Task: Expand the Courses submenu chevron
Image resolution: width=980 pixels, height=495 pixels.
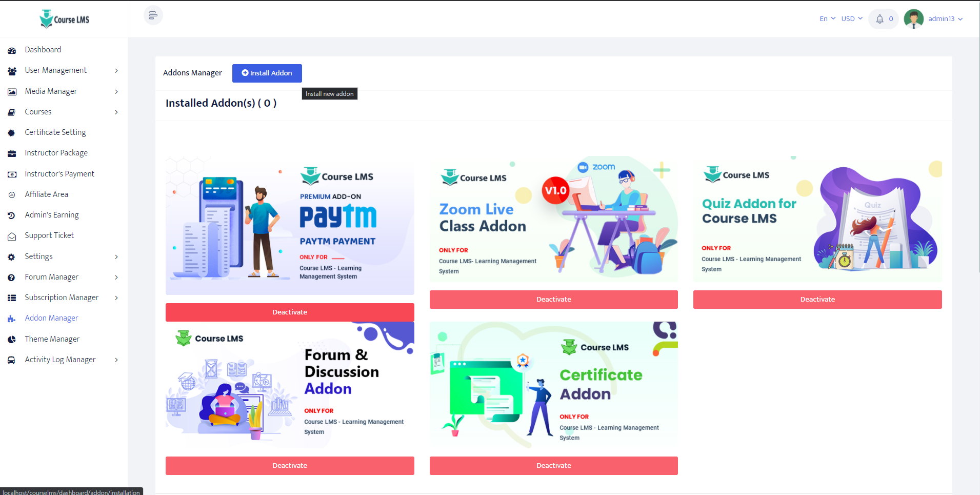Action: point(116,112)
